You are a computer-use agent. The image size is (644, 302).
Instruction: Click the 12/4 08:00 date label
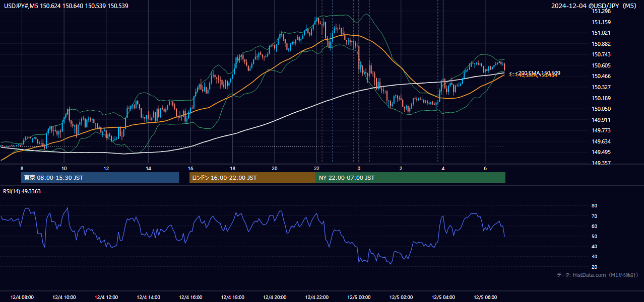coord(22,297)
